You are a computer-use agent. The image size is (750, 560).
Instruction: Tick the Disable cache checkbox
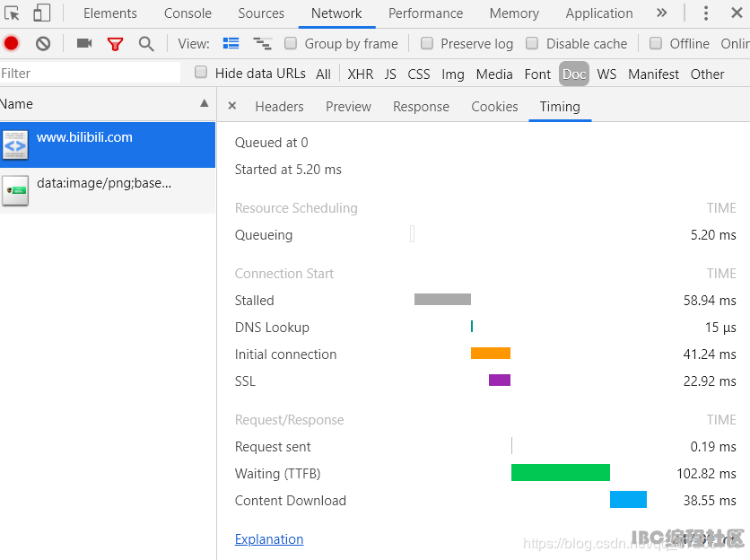532,44
